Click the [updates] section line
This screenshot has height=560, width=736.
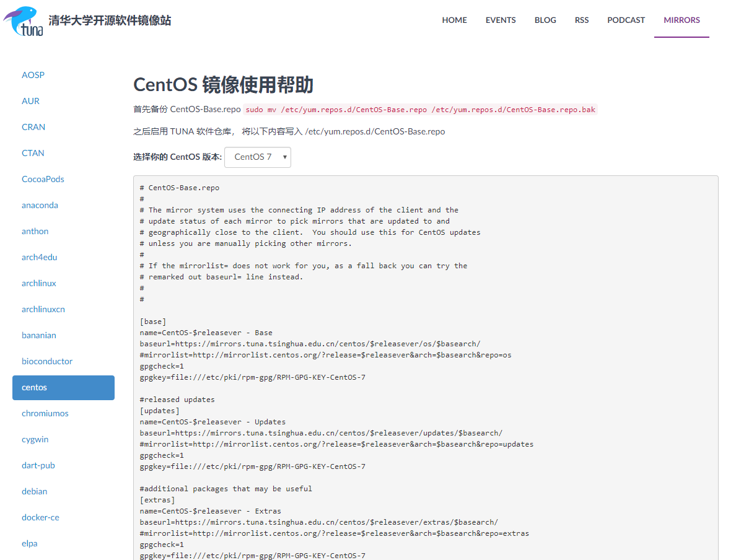[x=160, y=411]
